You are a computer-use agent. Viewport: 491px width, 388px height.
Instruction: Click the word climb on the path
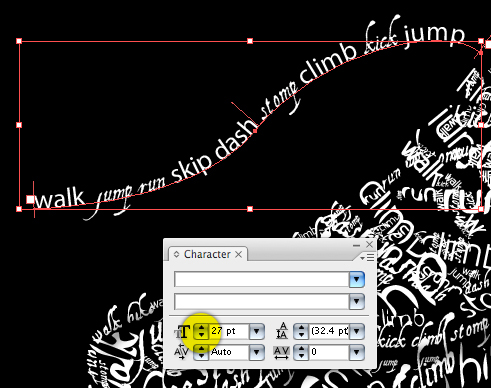pos(328,64)
